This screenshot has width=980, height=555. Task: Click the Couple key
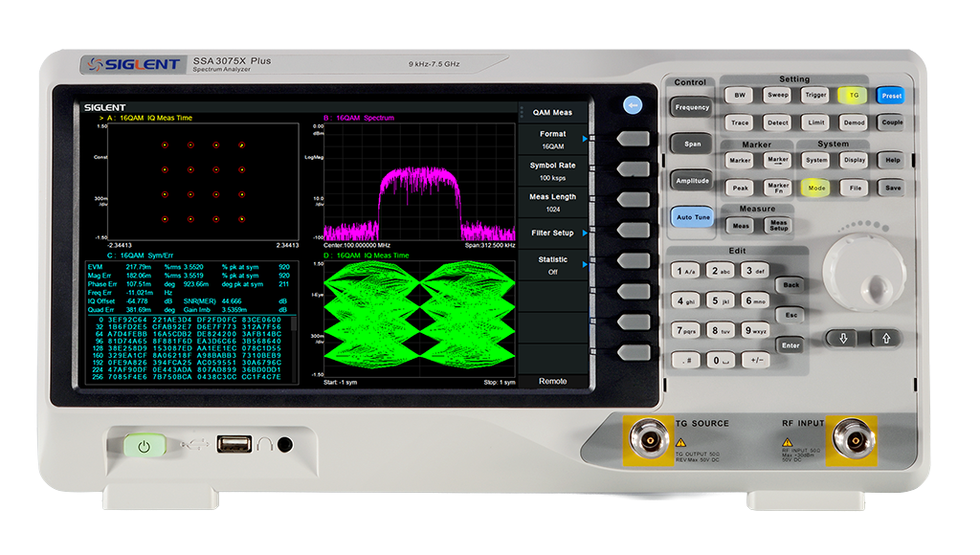(892, 122)
